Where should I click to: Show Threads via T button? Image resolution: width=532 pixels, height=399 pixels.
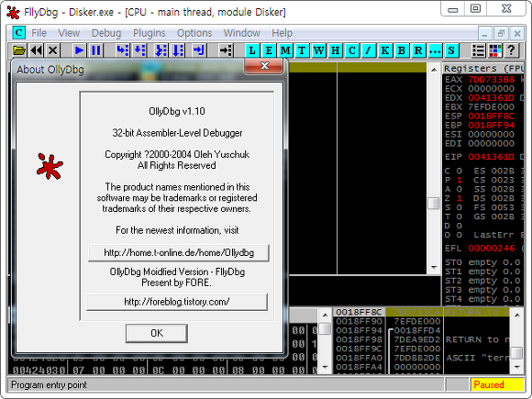coord(302,50)
